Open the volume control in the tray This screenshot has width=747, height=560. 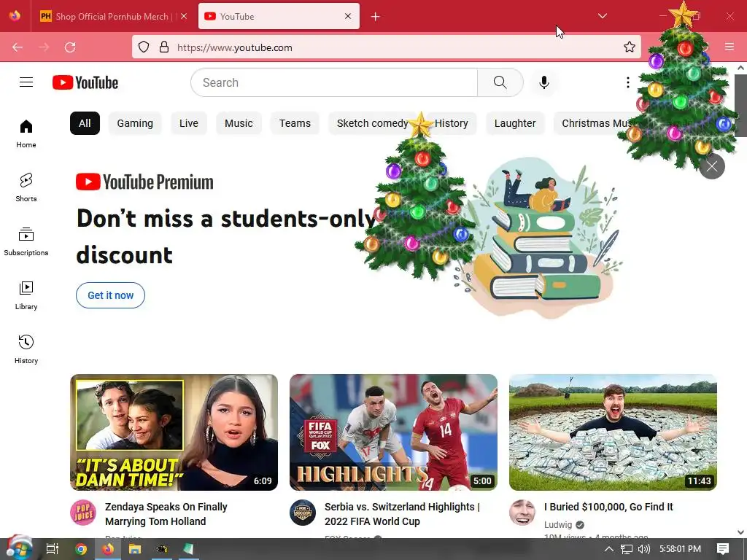point(643,549)
